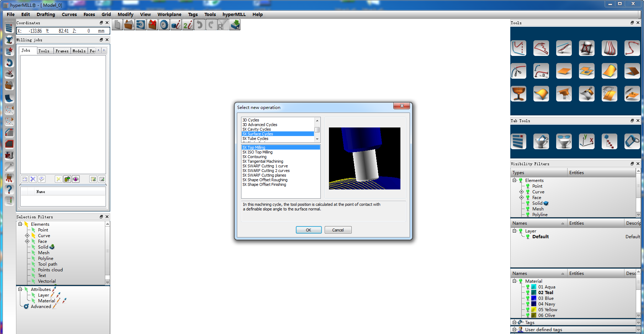Click the 05 Yellow color swatch
644x334 pixels.
tap(534, 310)
